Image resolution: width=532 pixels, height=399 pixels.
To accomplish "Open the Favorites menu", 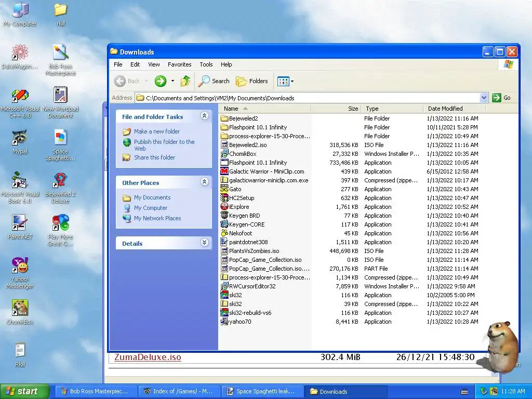I will [179, 64].
